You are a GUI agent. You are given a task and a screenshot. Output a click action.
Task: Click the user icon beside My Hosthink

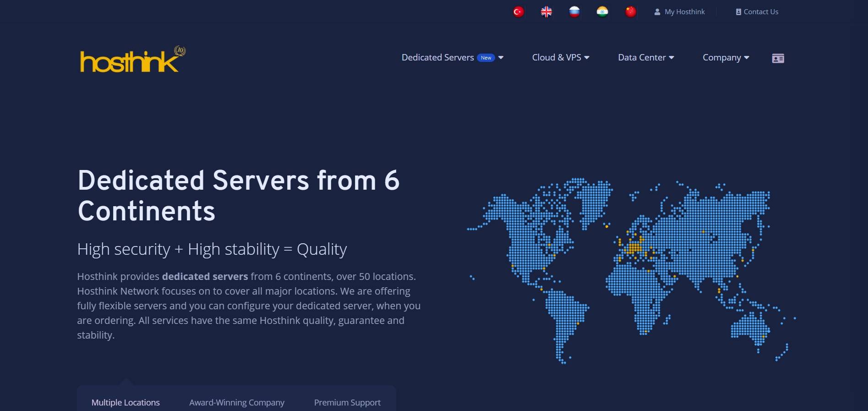pos(657,12)
